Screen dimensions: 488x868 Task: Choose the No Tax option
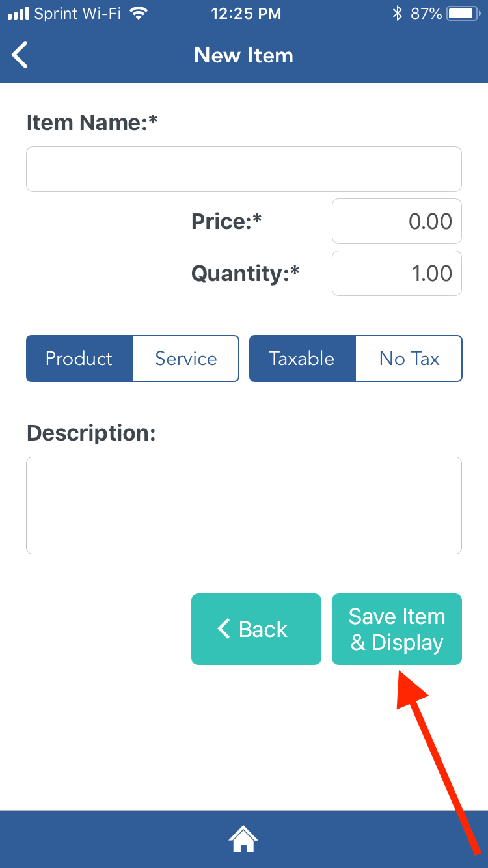(x=409, y=359)
